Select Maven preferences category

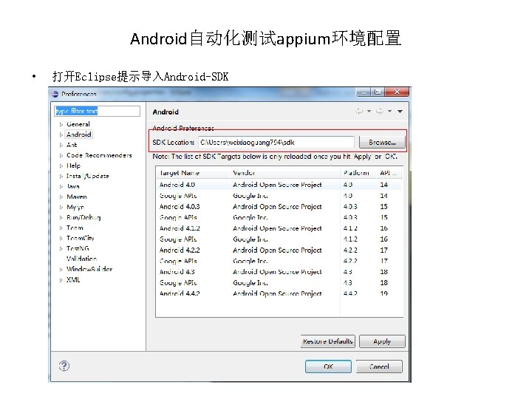[77, 197]
